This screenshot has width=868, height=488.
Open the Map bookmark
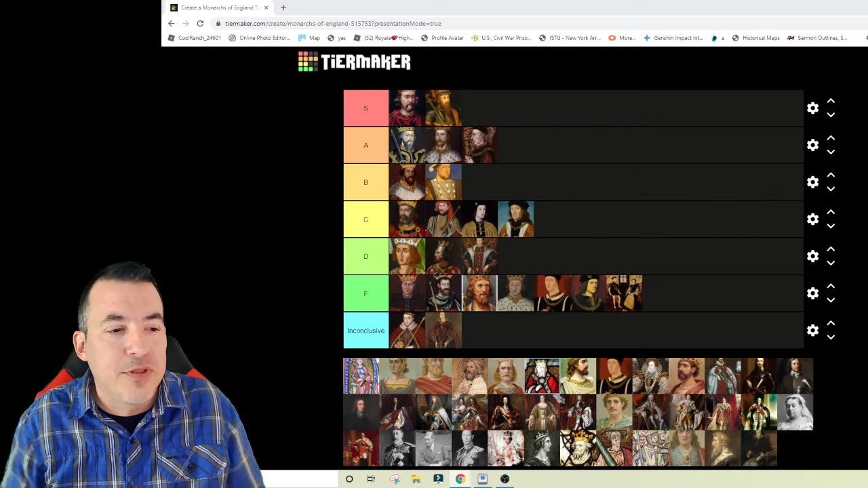pos(309,38)
